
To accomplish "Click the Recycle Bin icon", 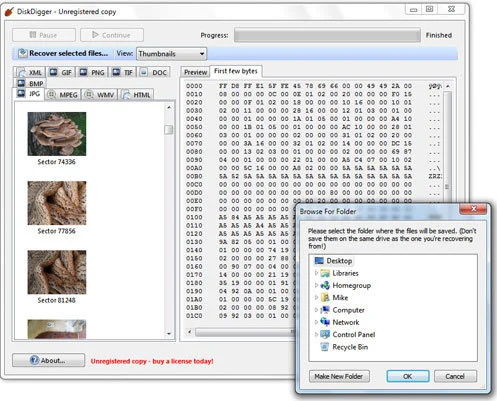I will coord(324,347).
